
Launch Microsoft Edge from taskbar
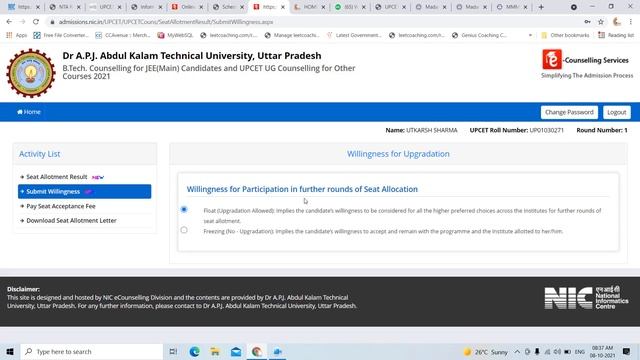click(x=194, y=351)
